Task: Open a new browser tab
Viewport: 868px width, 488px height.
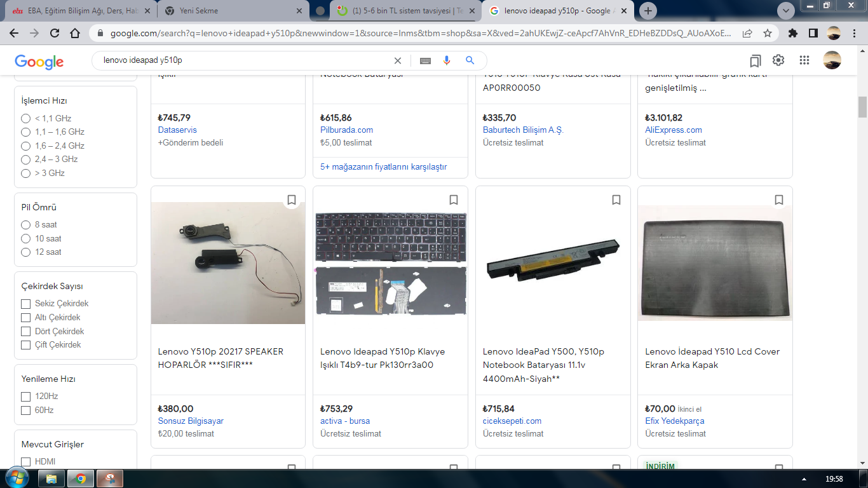Action: [x=648, y=11]
